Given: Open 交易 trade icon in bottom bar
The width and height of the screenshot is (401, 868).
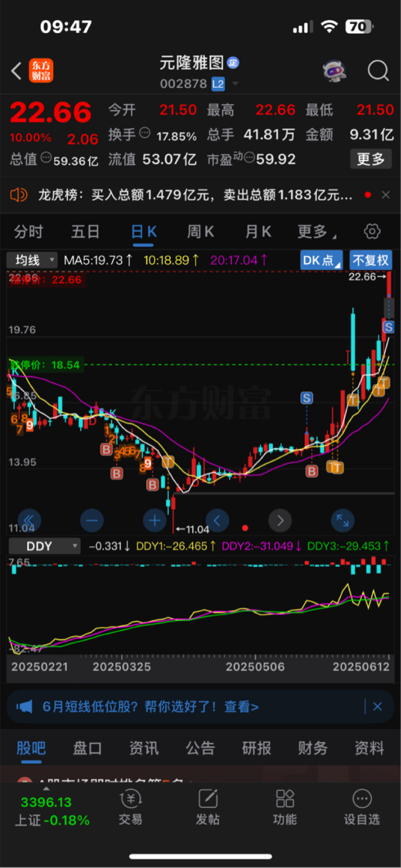Looking at the screenshot, I should coord(131,807).
